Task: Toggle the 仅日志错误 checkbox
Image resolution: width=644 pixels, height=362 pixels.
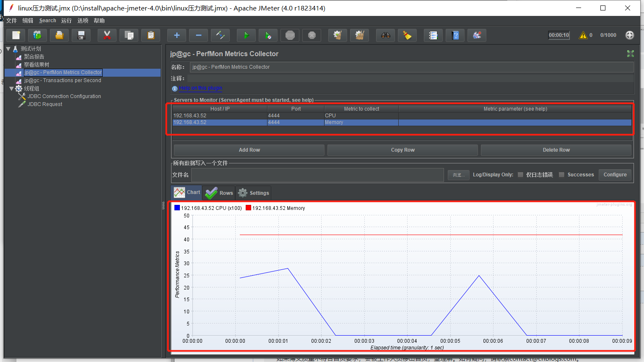Action: (520, 175)
